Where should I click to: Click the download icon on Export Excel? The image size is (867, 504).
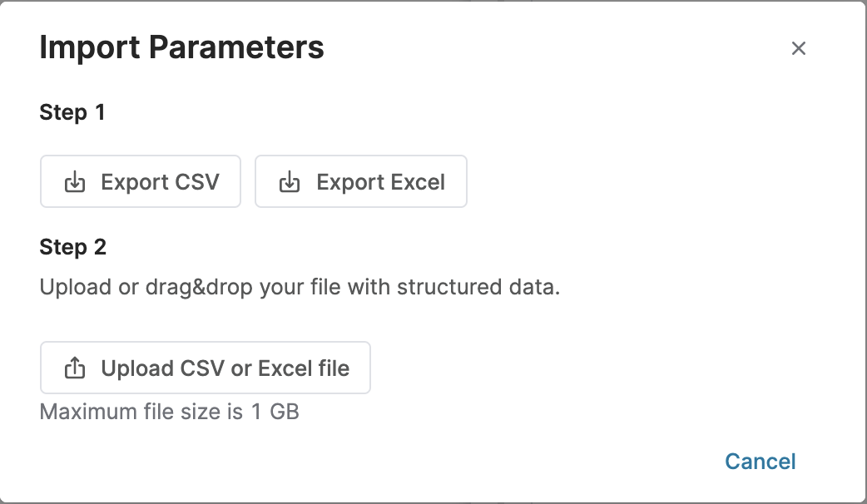pos(290,182)
